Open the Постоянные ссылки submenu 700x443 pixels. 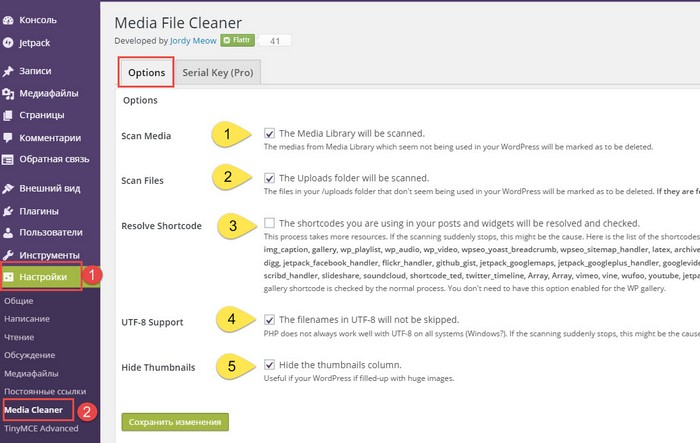45,391
